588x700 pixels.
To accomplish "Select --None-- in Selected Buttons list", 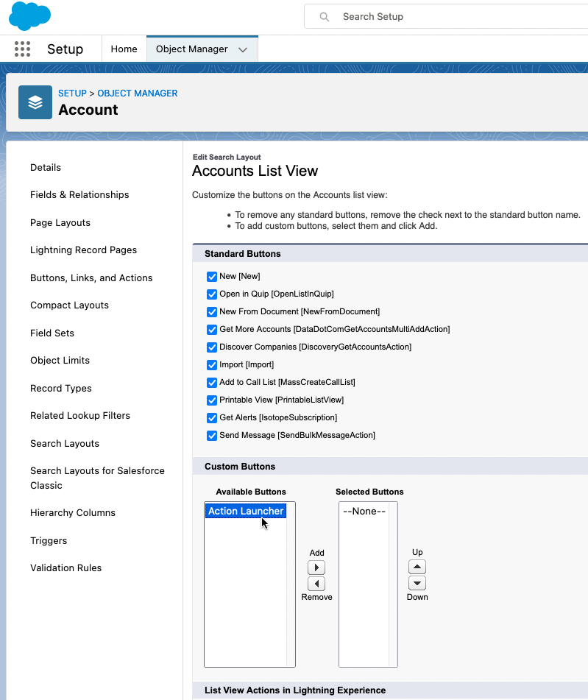I will click(364, 511).
